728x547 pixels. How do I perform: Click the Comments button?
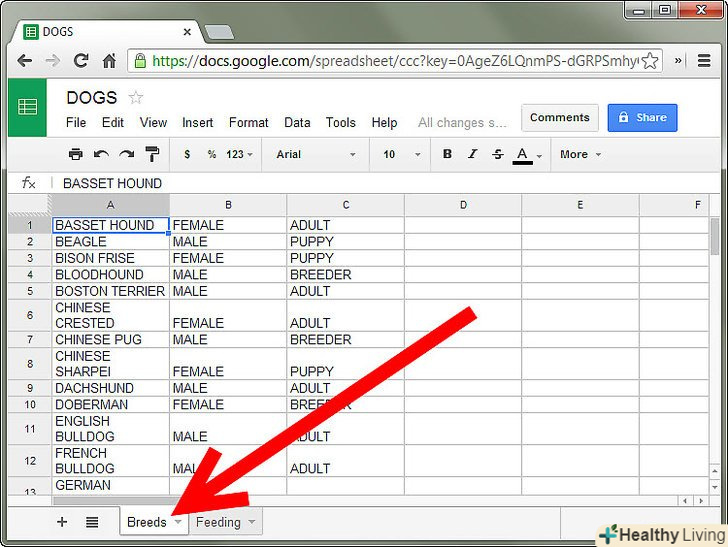coord(559,117)
